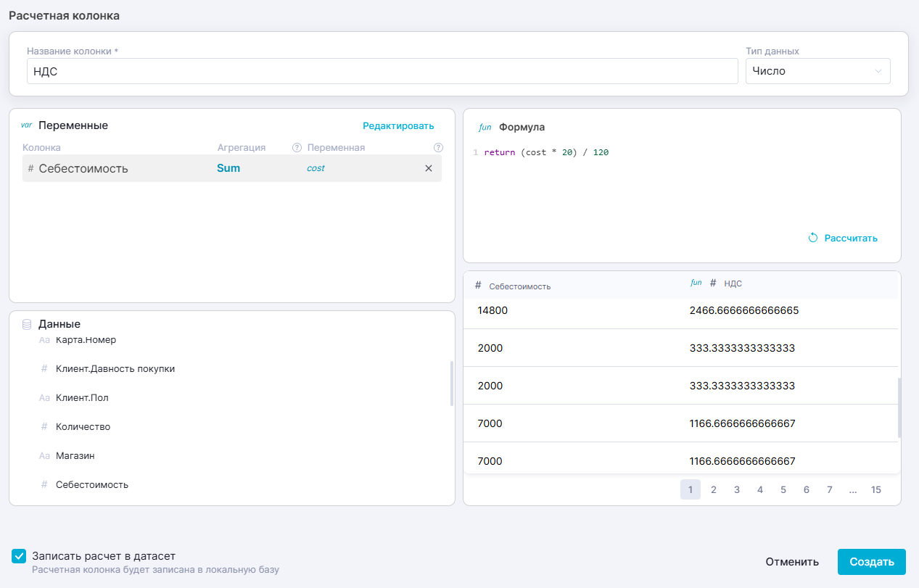Click the Редактировать link
Screen dimensions: 919x588
click(398, 125)
